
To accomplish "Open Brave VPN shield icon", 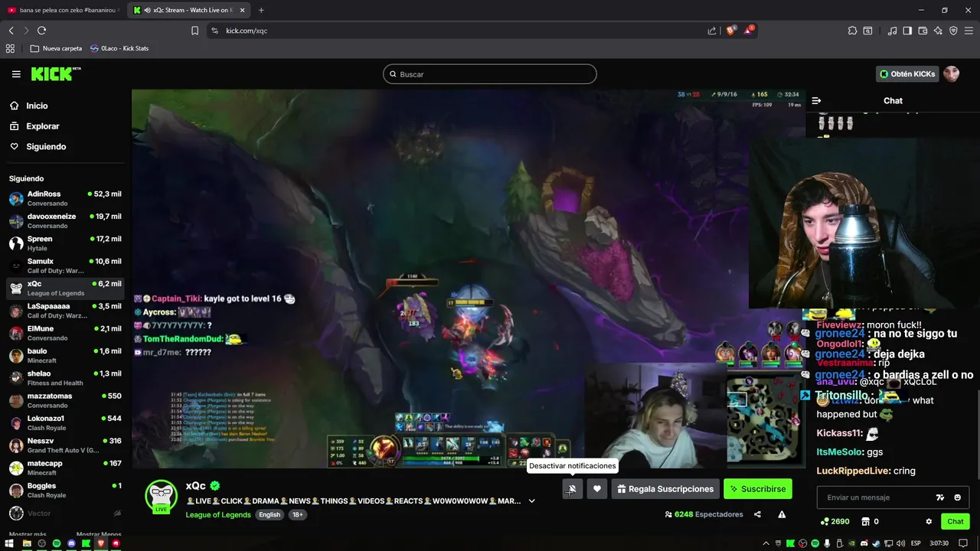I will click(953, 31).
